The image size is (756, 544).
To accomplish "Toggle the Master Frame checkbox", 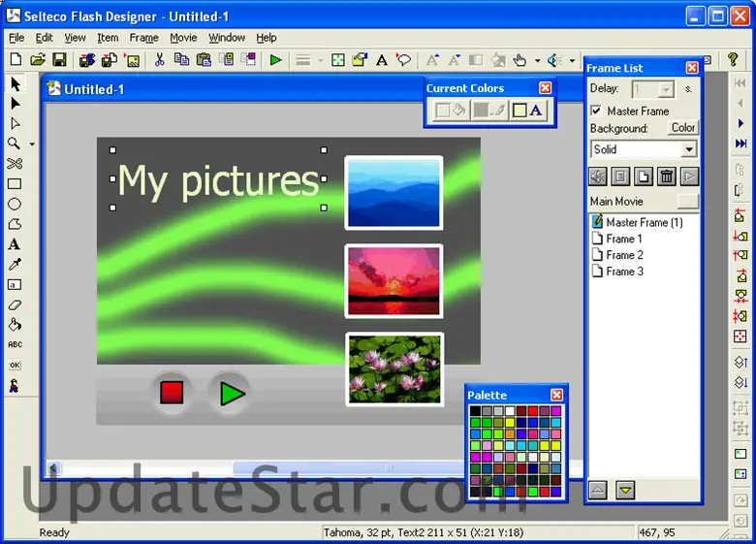I will pos(596,111).
